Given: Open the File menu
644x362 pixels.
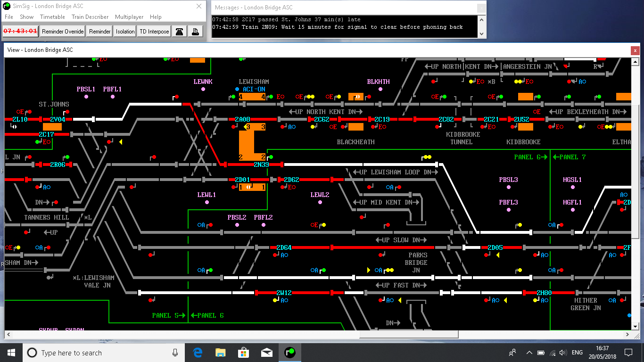Looking at the screenshot, I should pos(9,17).
